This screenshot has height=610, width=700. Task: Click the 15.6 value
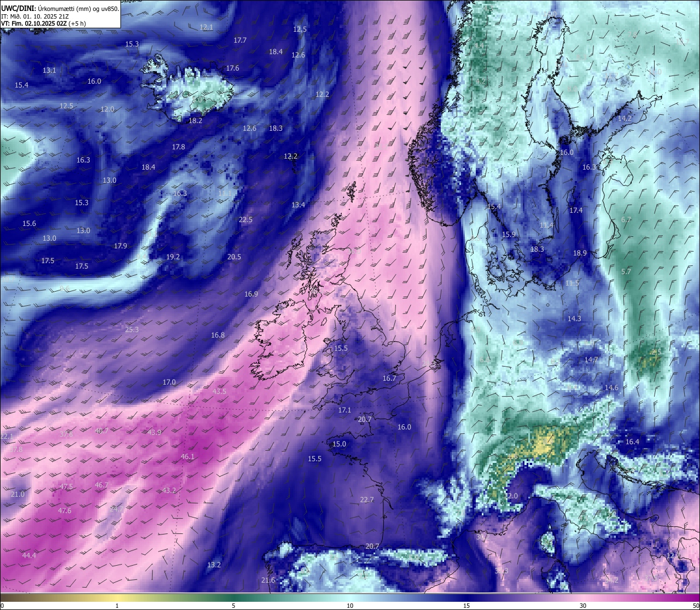coord(29,224)
